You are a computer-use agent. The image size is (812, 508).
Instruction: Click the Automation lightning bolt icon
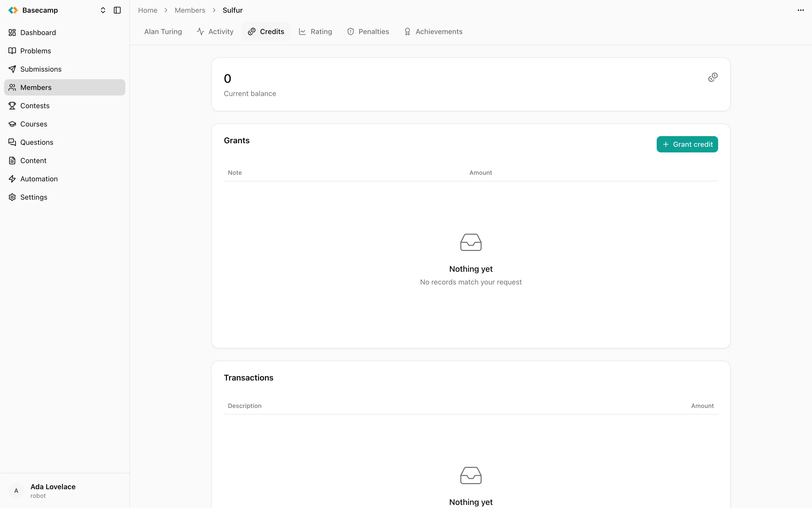coord(12,179)
